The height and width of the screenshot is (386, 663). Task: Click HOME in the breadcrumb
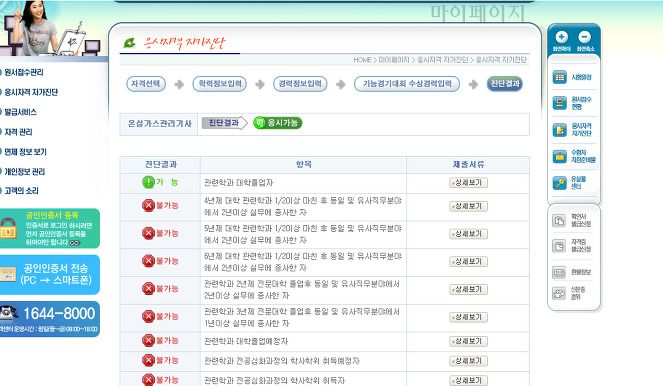362,60
